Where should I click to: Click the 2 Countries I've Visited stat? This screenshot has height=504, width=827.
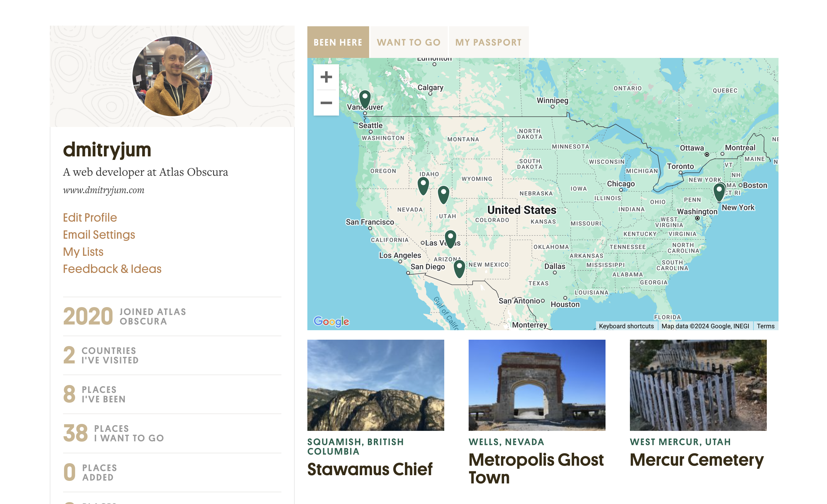(x=101, y=355)
